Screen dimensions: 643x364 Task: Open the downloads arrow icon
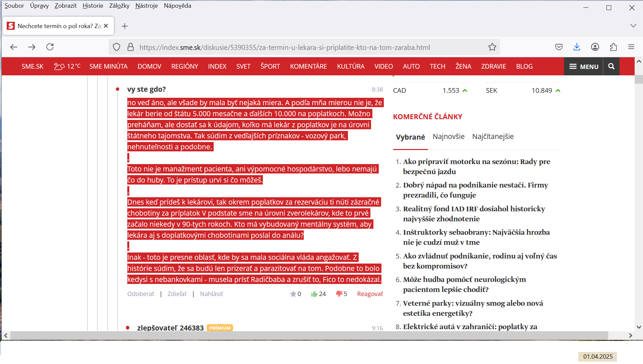tap(577, 47)
